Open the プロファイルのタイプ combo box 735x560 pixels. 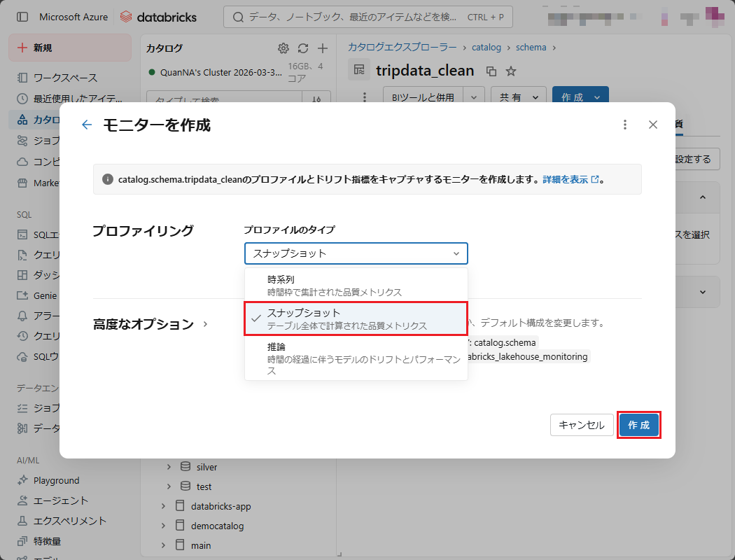point(356,253)
